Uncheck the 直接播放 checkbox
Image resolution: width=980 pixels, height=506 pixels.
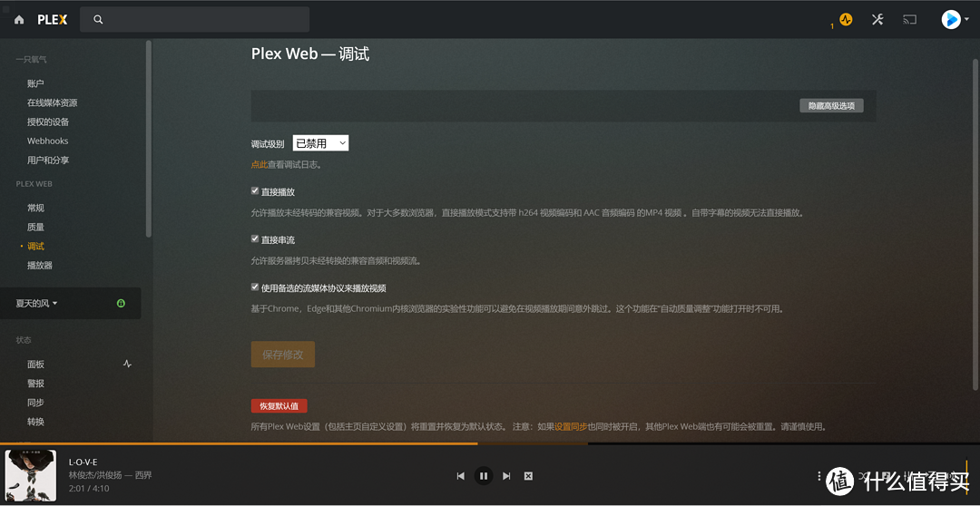click(x=255, y=190)
